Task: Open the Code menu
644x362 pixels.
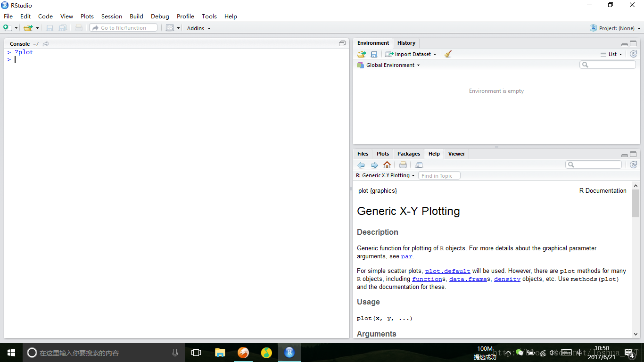Action: coord(45,16)
